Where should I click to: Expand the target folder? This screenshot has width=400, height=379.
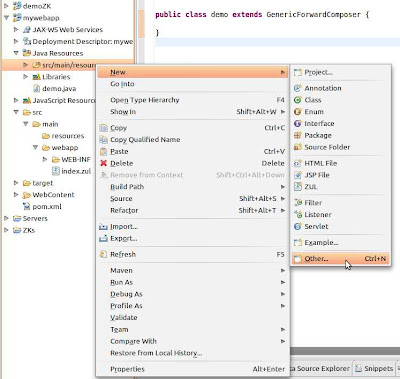click(16, 183)
